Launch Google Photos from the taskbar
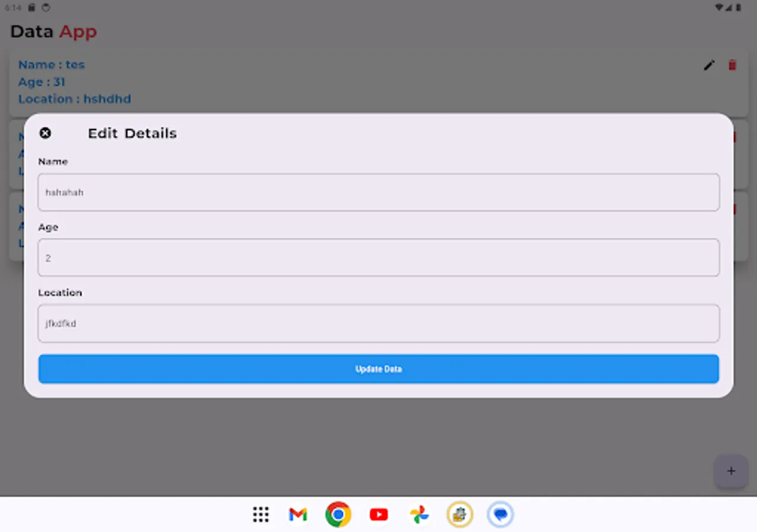The image size is (757, 532). pos(419,514)
